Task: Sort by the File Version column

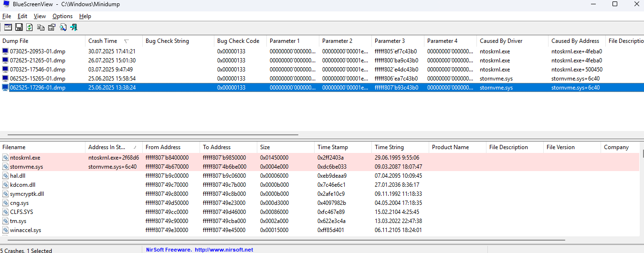Action: tap(572, 147)
